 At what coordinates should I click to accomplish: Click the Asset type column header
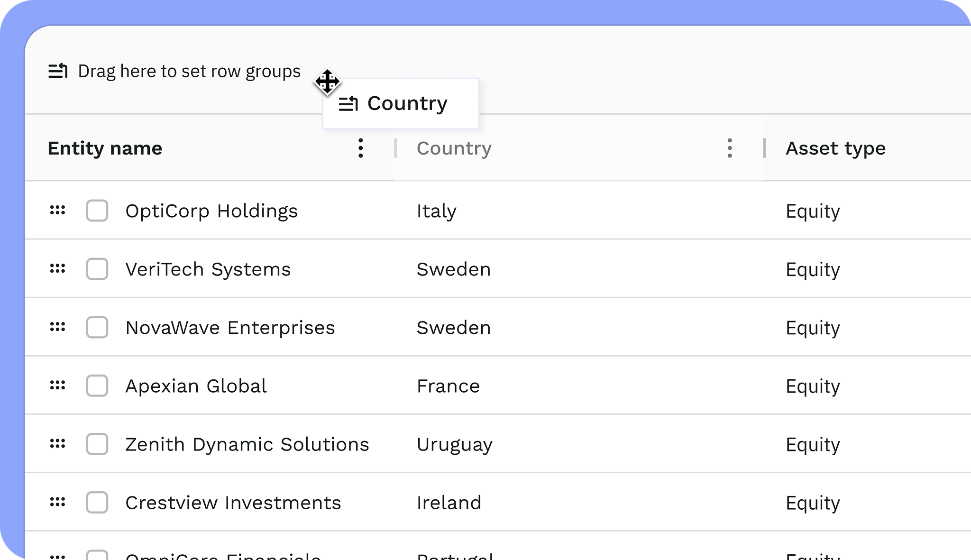[835, 148]
